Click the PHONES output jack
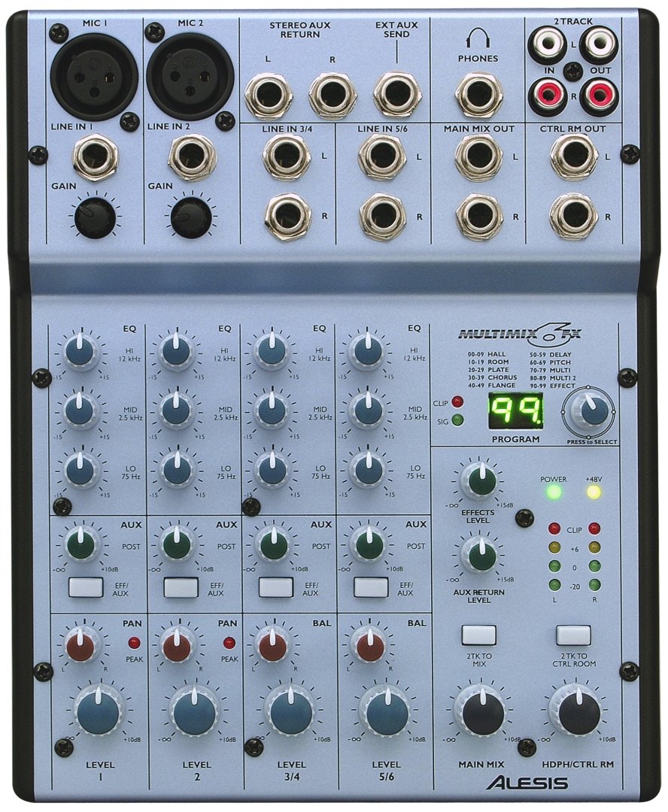668x812 pixels. (481, 92)
